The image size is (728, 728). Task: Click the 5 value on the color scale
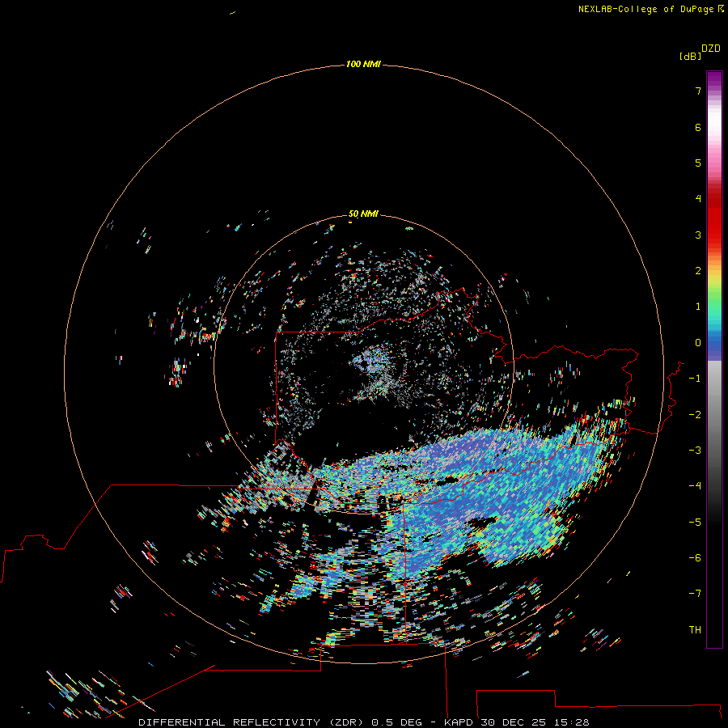698,163
